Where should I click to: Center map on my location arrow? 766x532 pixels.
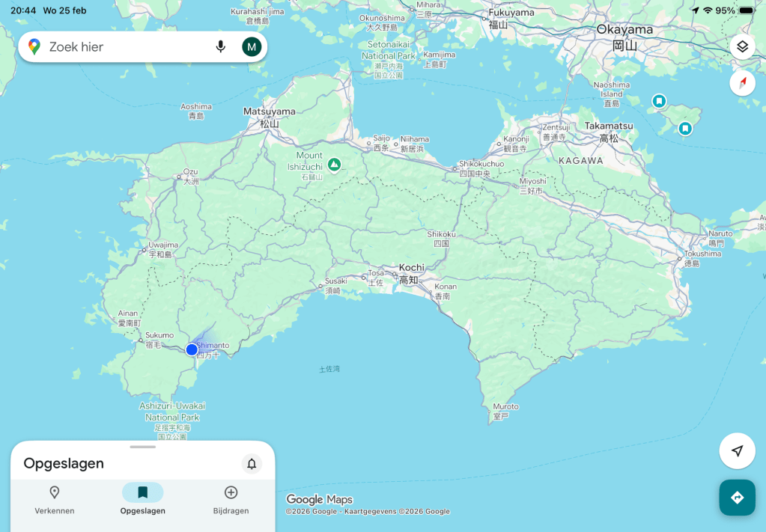[737, 451]
